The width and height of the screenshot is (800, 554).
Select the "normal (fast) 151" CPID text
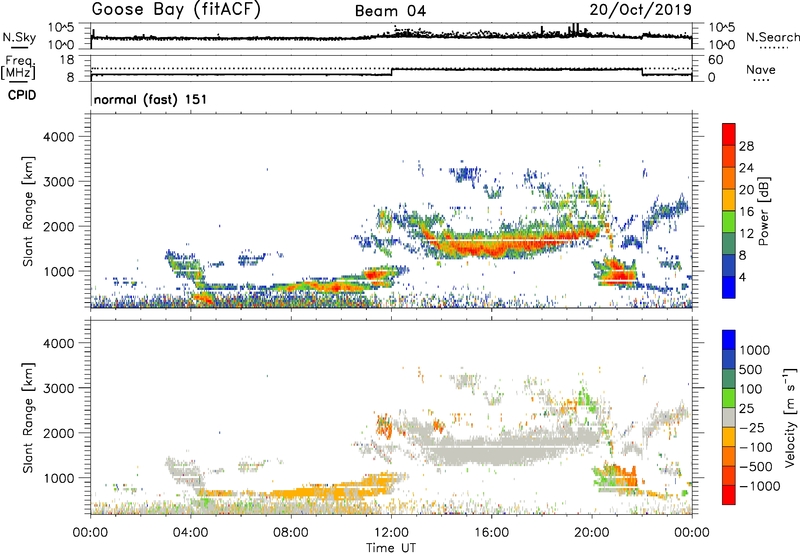point(151,99)
